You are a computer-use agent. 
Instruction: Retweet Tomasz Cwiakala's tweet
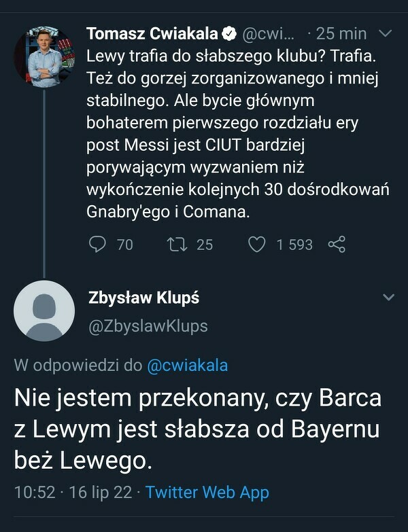pyautogui.click(x=175, y=244)
